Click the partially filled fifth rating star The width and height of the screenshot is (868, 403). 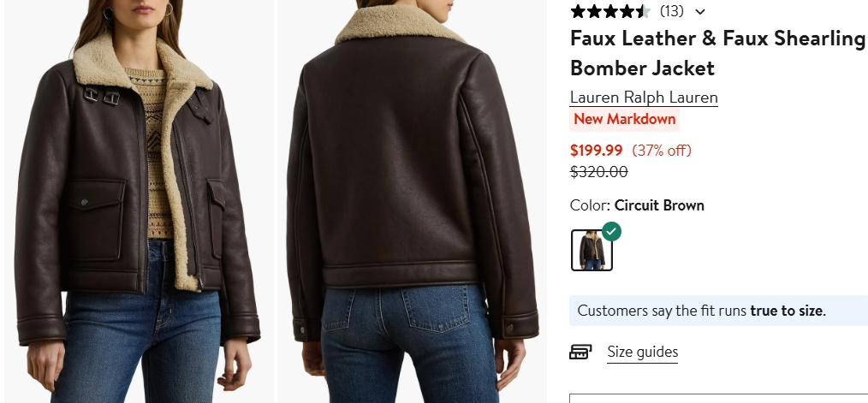tap(643, 11)
